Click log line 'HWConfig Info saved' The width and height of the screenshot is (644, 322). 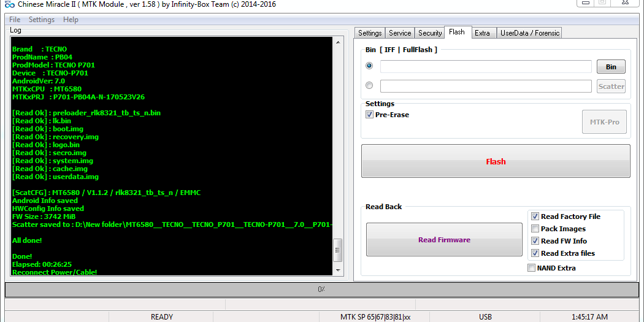[x=48, y=209]
